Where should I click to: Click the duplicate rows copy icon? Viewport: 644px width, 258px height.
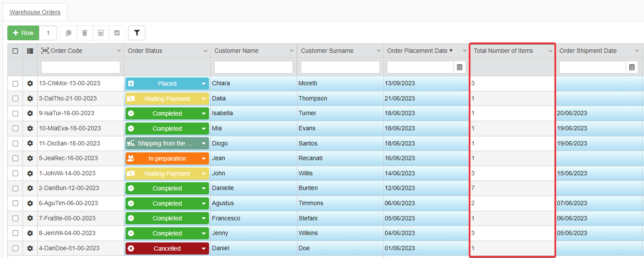pyautogui.click(x=68, y=33)
